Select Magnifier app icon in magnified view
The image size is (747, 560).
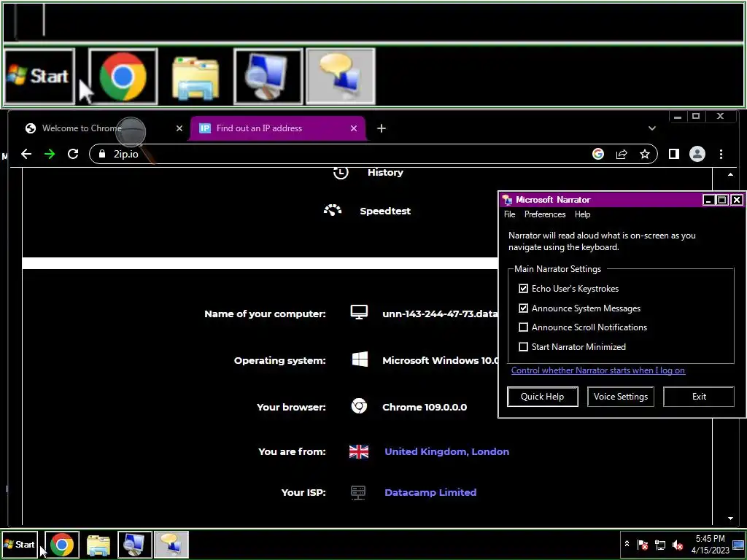(x=268, y=76)
